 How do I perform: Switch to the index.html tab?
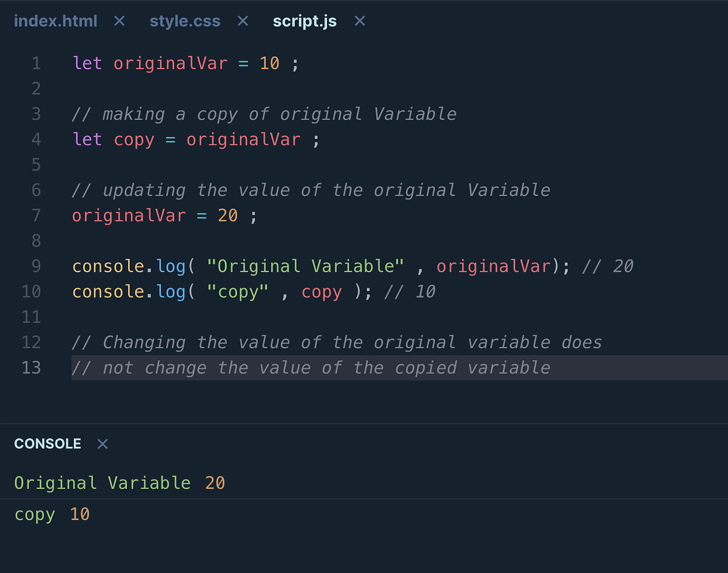(55, 21)
